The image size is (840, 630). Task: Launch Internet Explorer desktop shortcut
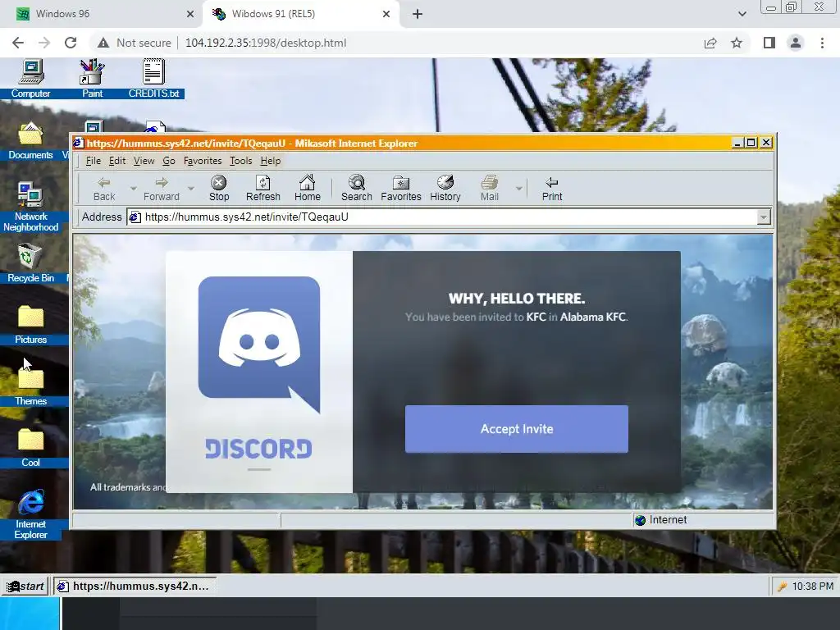click(30, 514)
